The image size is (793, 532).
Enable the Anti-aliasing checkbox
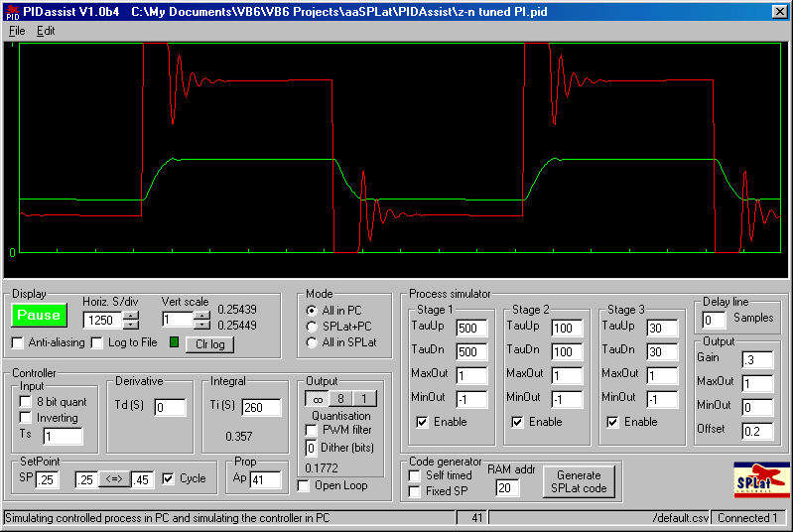19,343
